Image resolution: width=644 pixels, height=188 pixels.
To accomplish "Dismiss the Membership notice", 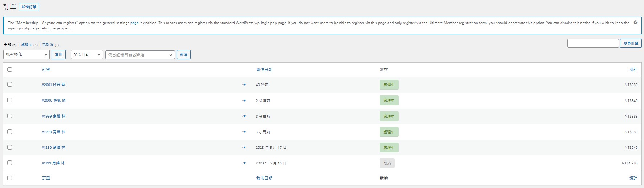I will (636, 23).
